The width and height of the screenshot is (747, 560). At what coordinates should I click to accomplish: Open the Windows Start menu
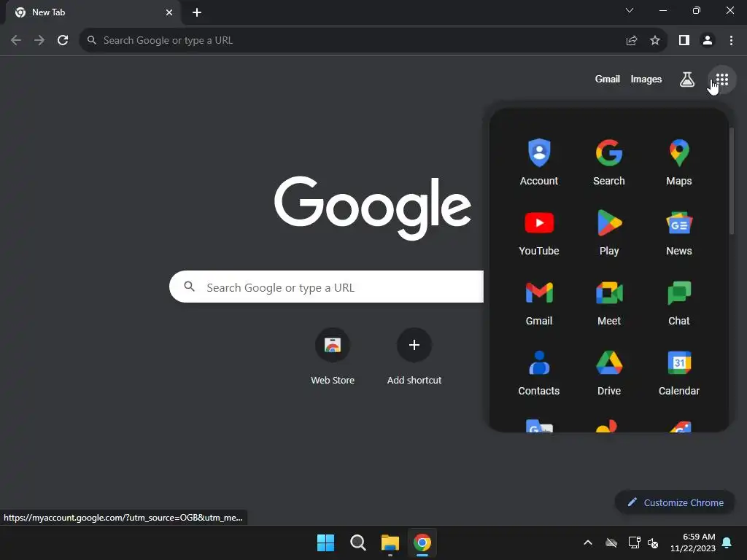(x=326, y=542)
